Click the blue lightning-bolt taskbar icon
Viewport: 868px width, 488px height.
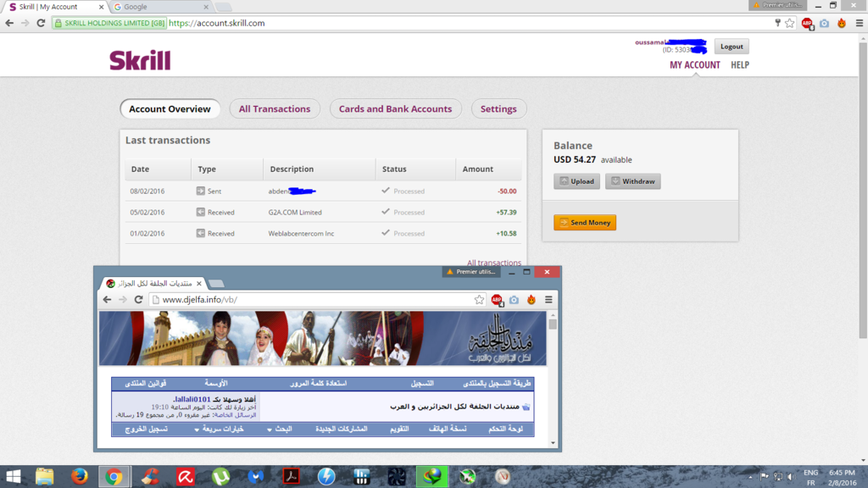(326, 476)
